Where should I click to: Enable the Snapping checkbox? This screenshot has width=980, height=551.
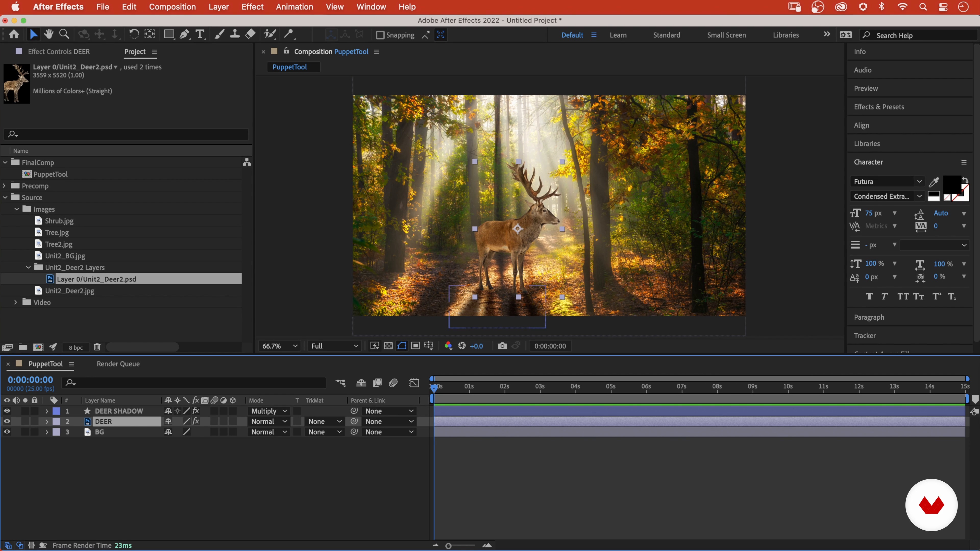(380, 35)
